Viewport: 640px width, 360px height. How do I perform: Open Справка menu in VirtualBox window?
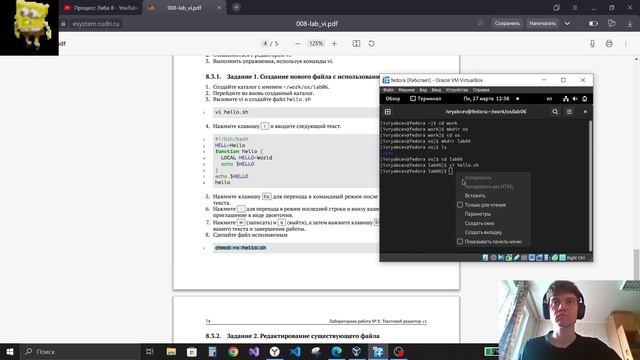point(481,90)
